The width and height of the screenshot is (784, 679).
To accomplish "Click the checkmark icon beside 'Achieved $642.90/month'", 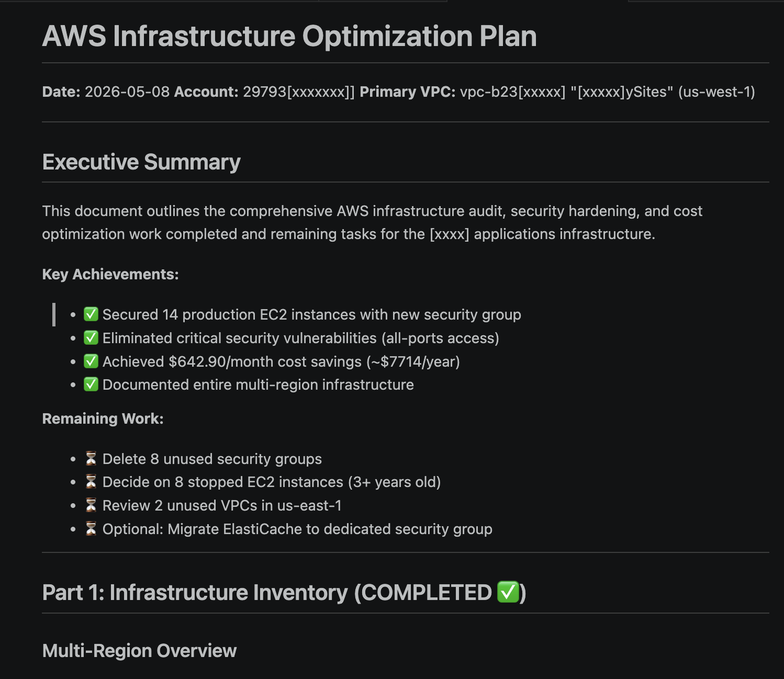I will pos(91,361).
